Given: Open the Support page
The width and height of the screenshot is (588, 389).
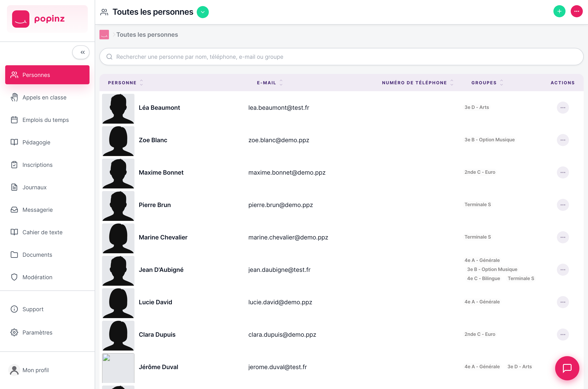Looking at the screenshot, I should 47,309.
